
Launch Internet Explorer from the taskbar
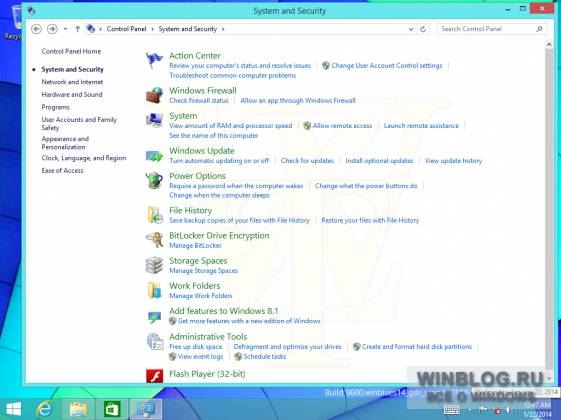[x=45, y=409]
